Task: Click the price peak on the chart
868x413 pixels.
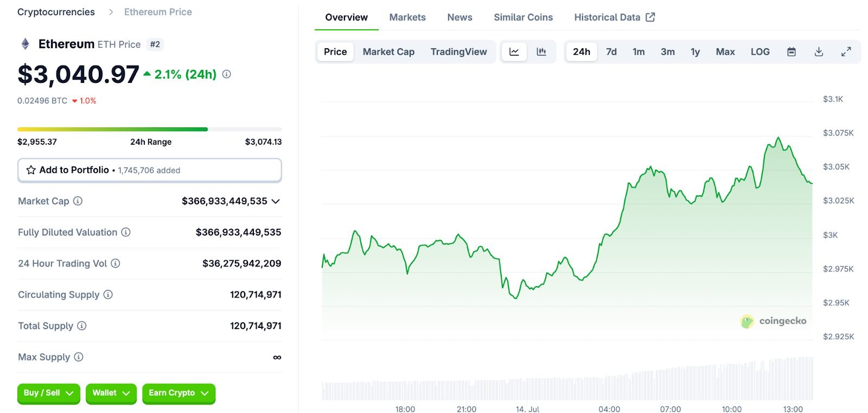Action: [x=778, y=138]
